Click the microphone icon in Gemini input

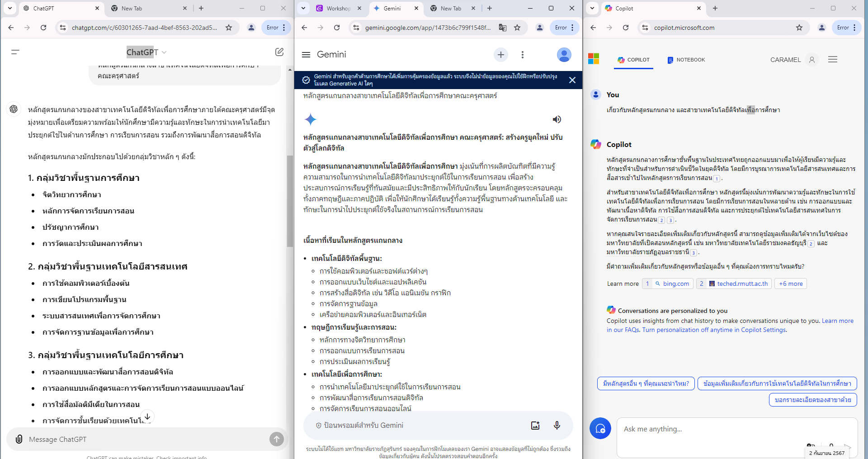[557, 425]
